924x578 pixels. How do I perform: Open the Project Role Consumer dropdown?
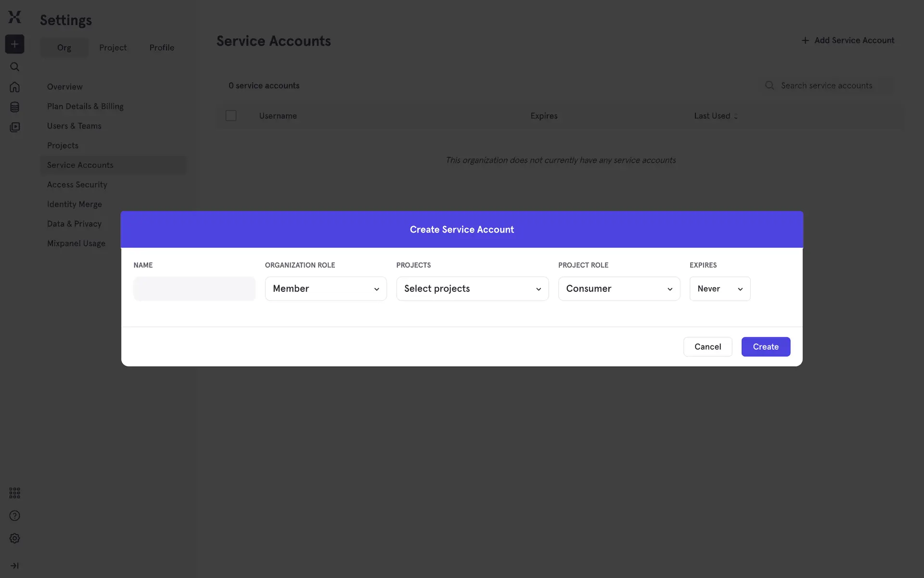click(x=619, y=289)
